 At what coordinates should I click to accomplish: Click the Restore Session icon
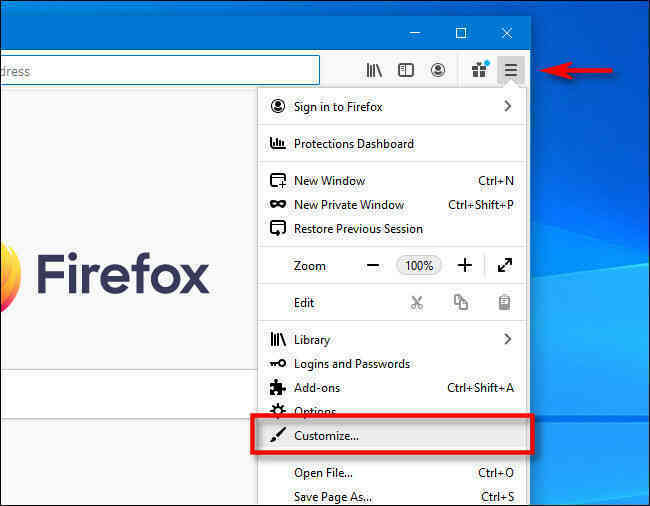278,228
